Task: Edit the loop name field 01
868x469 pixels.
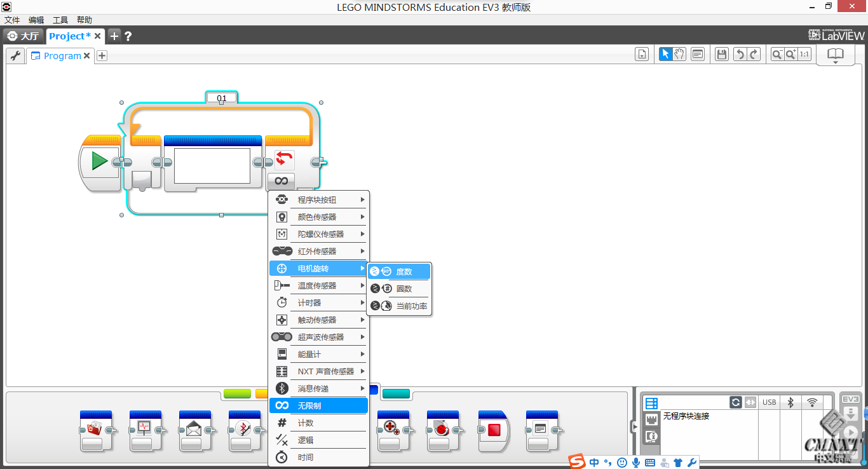Action: coord(222,98)
